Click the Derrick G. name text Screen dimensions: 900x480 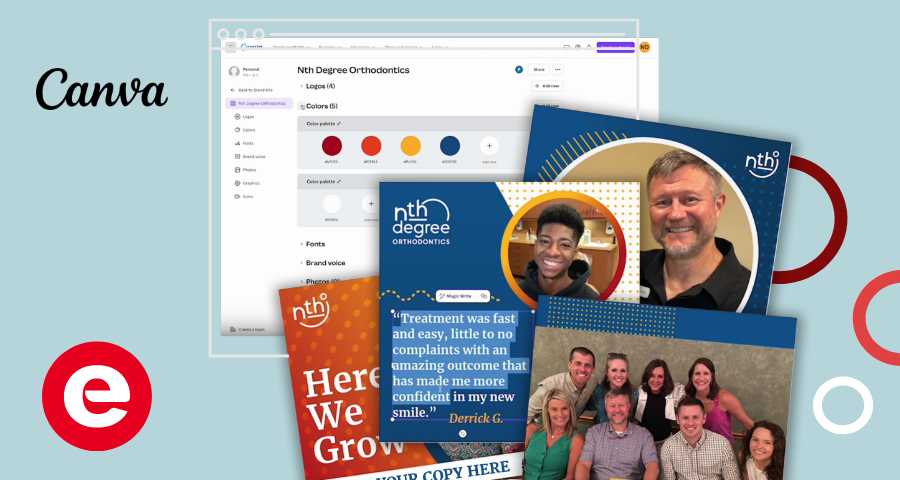(x=476, y=419)
